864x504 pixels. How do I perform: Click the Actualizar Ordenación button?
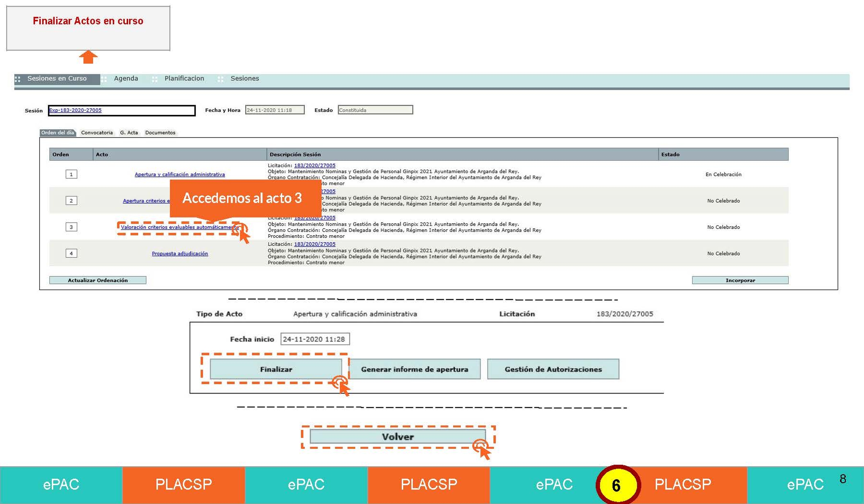98,280
